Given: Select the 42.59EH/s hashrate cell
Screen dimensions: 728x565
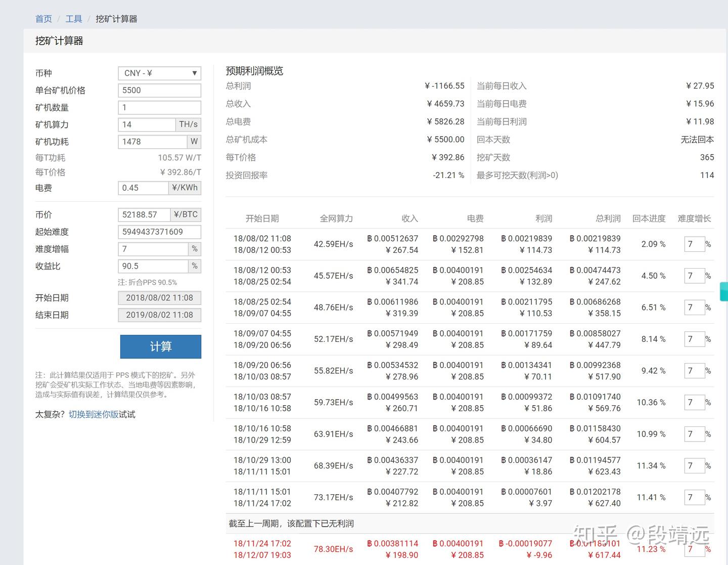Looking at the screenshot, I should coord(334,244).
